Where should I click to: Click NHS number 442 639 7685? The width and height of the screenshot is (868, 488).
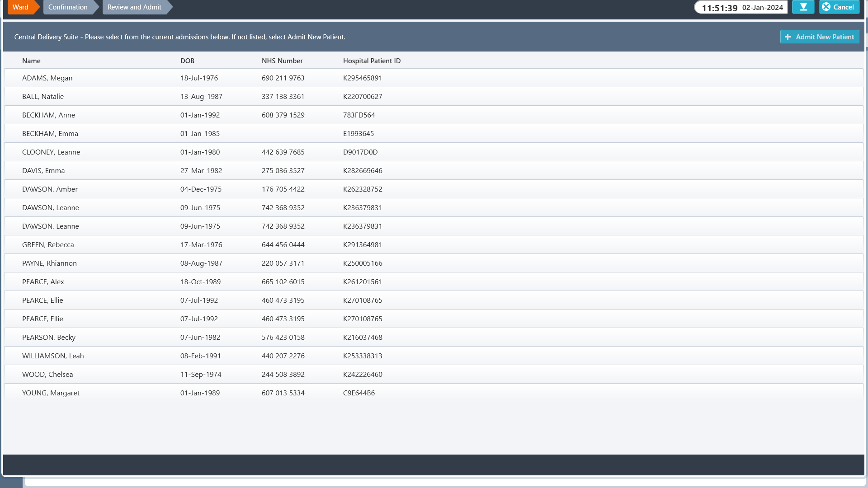coord(283,152)
